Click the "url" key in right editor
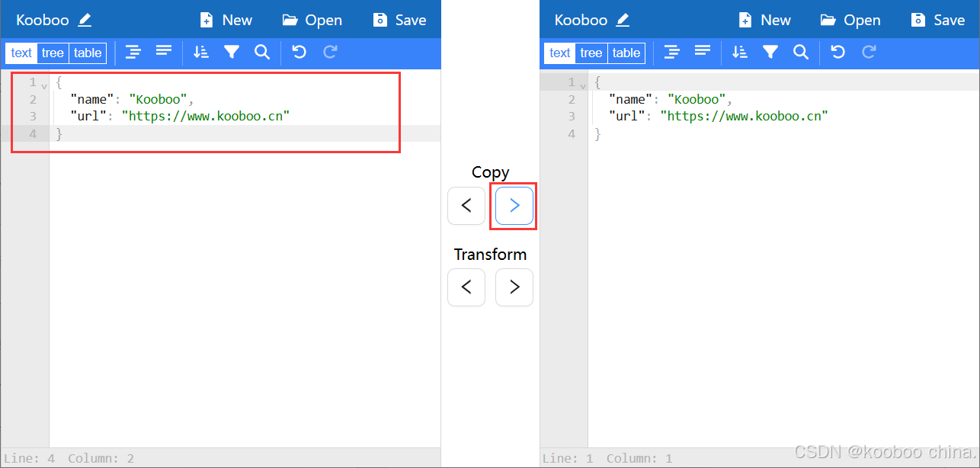 tap(628, 116)
